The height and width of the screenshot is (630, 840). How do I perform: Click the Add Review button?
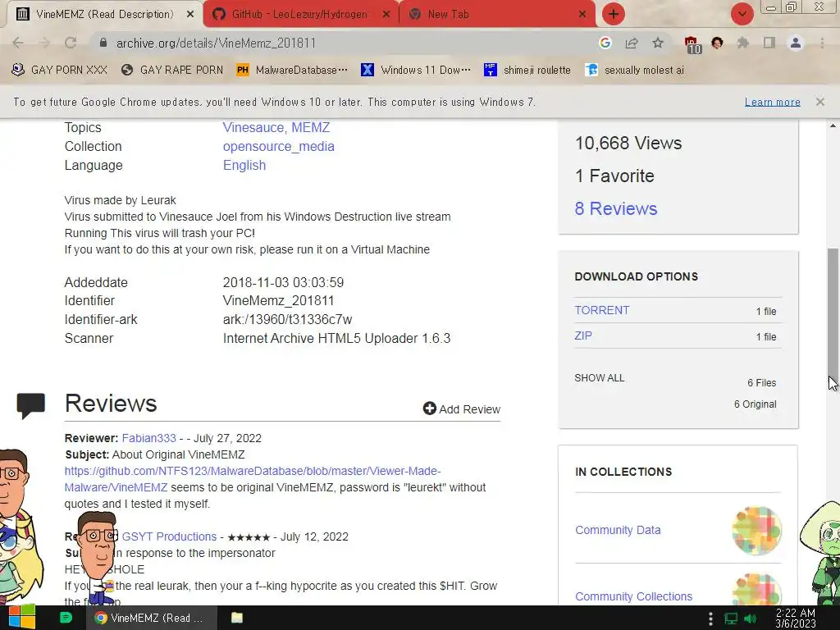pos(462,409)
